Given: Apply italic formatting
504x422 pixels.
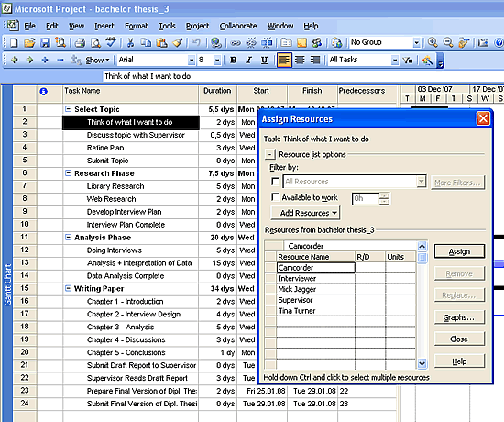Looking at the screenshot, I should click(248, 60).
